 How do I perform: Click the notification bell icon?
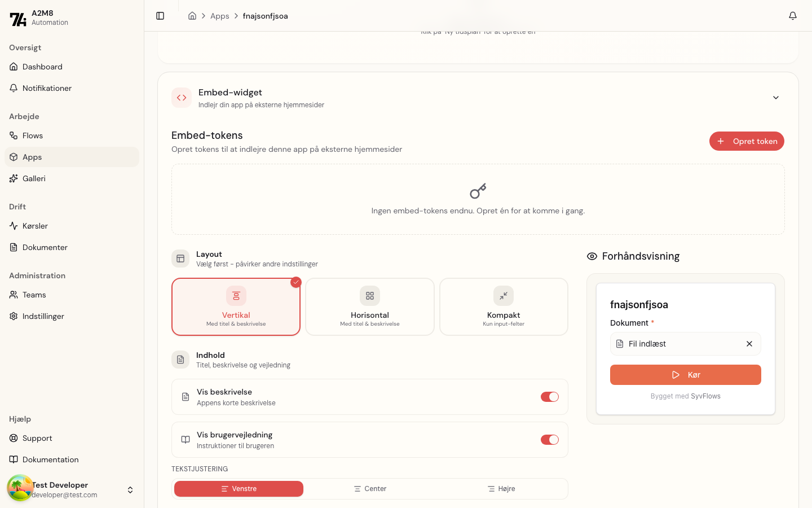pos(793,16)
